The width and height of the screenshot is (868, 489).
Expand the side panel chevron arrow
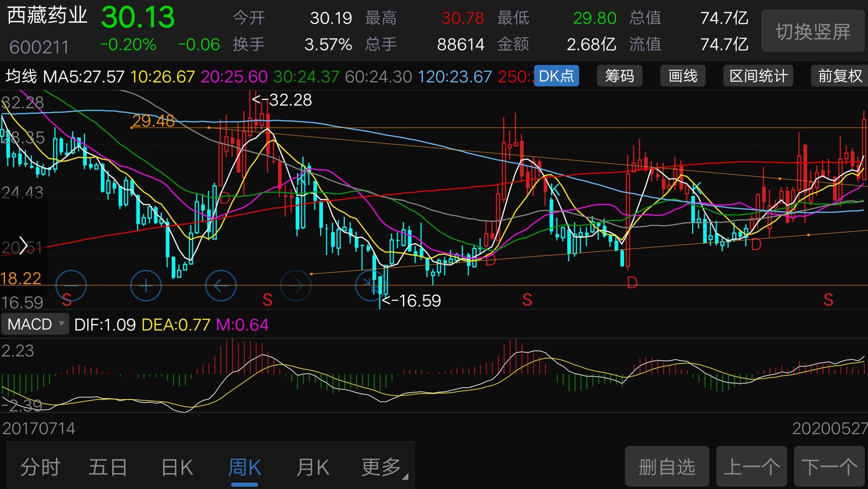pos(23,246)
